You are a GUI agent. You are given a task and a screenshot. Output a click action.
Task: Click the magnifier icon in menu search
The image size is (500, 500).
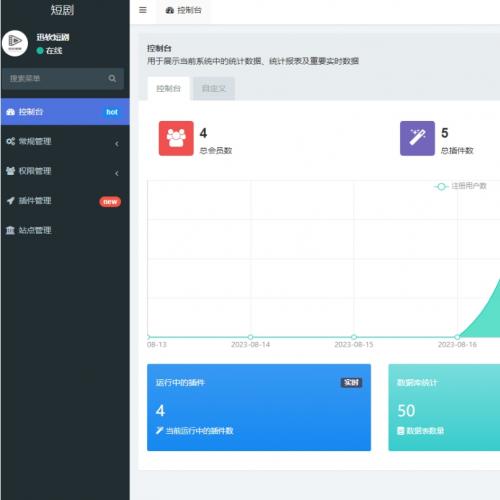click(112, 78)
